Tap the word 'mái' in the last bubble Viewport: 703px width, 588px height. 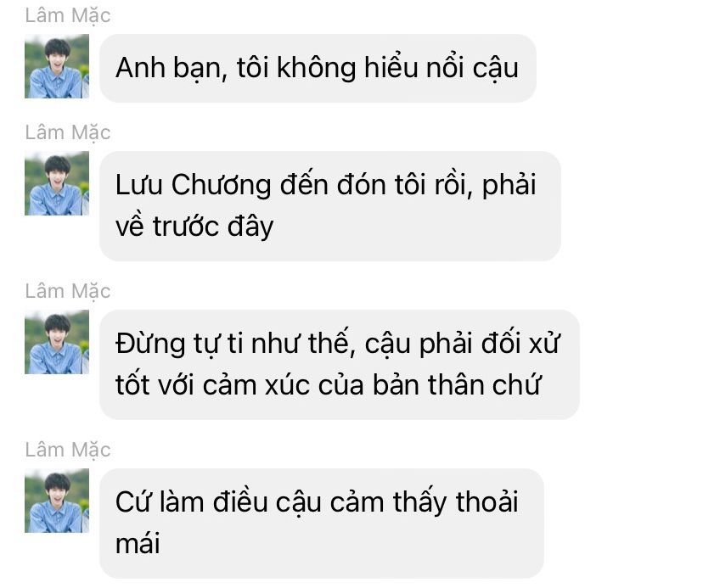tap(138, 544)
